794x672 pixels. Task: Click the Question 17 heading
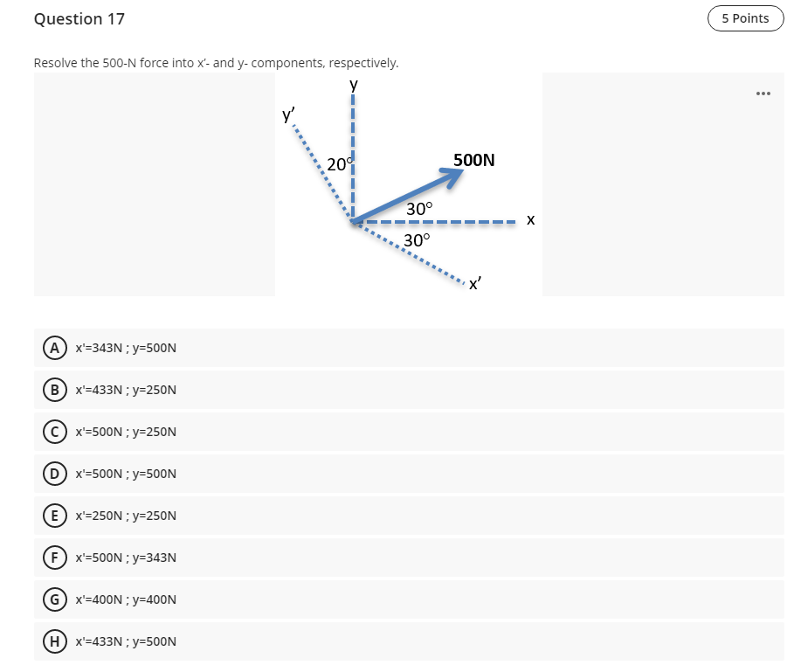pyautogui.click(x=79, y=18)
